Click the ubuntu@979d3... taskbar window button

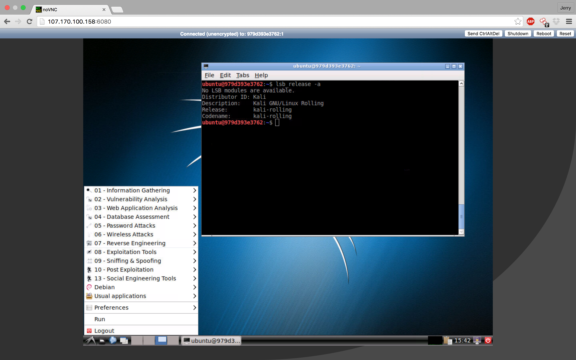click(211, 341)
